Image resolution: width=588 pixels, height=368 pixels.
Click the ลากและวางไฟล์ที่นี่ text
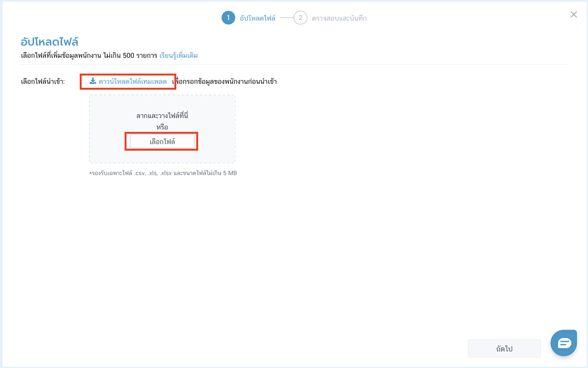click(x=162, y=115)
